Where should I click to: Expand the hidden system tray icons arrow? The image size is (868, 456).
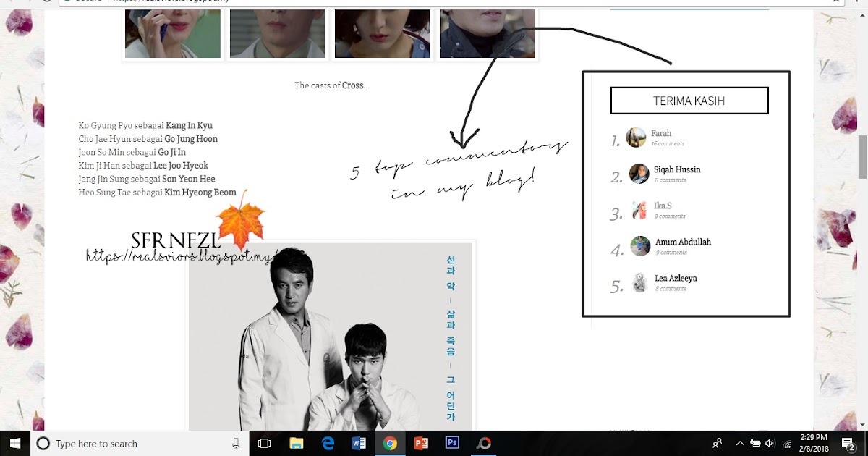pos(739,444)
